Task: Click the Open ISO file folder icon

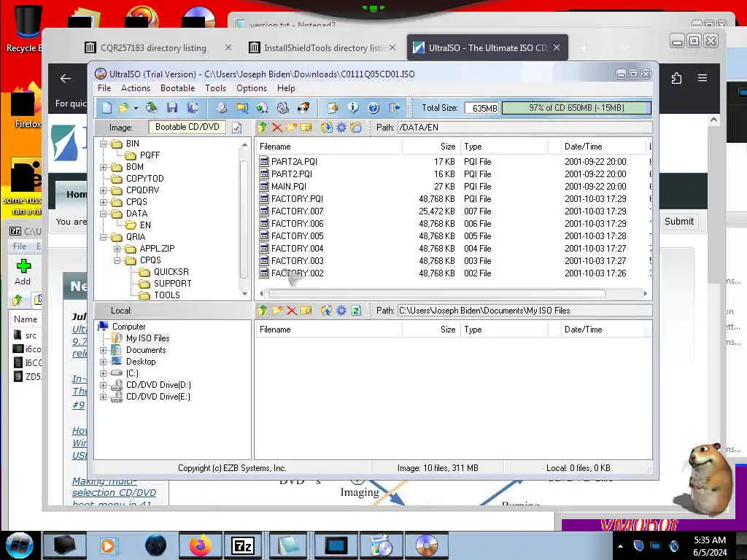Action: (124, 108)
